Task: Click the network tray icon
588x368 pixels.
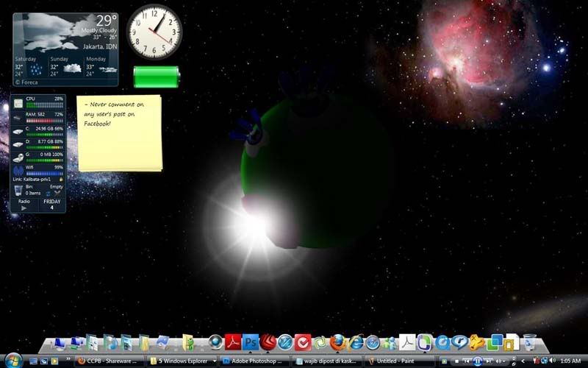Action: coord(544,361)
